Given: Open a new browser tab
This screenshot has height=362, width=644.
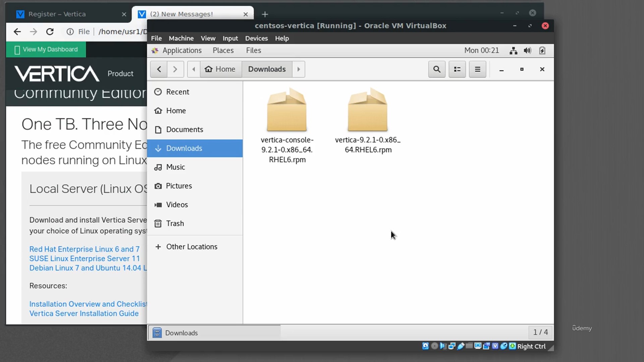Looking at the screenshot, I should pos(265,14).
